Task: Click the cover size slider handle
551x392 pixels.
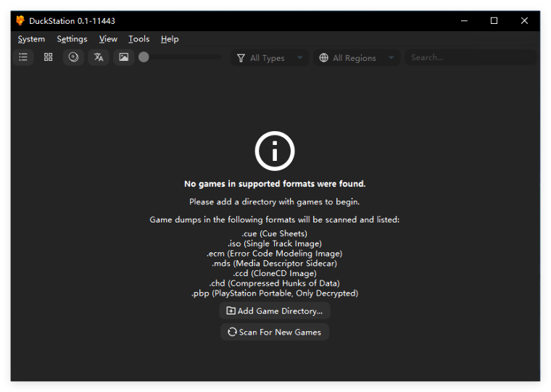Action: coord(144,57)
